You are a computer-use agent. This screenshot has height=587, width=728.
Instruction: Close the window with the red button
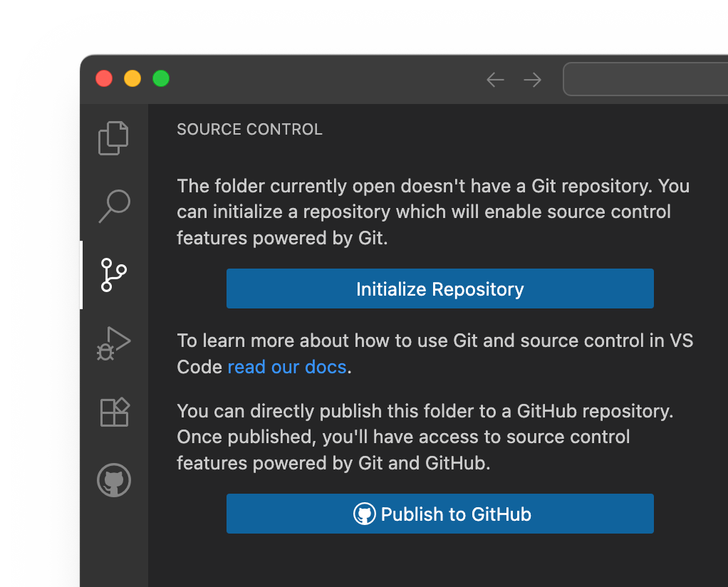[x=104, y=78]
